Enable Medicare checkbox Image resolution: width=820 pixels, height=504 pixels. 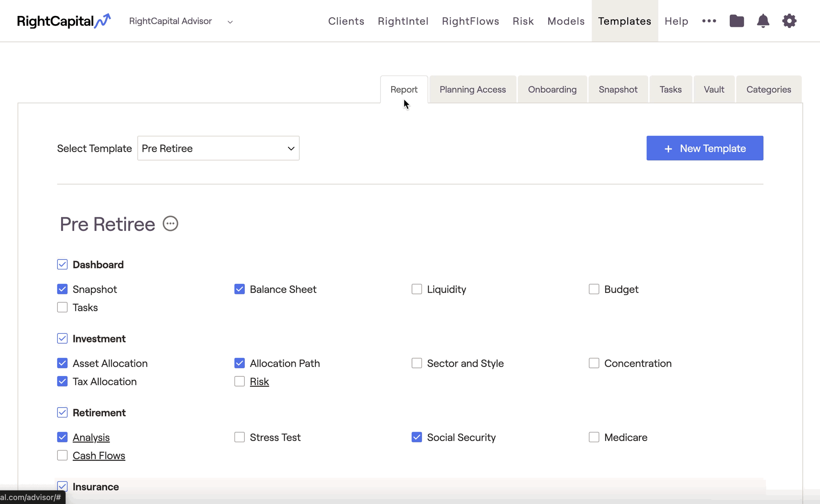[x=594, y=437]
